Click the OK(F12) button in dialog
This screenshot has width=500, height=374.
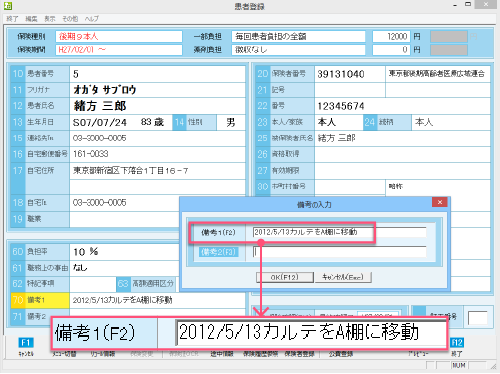(285, 277)
